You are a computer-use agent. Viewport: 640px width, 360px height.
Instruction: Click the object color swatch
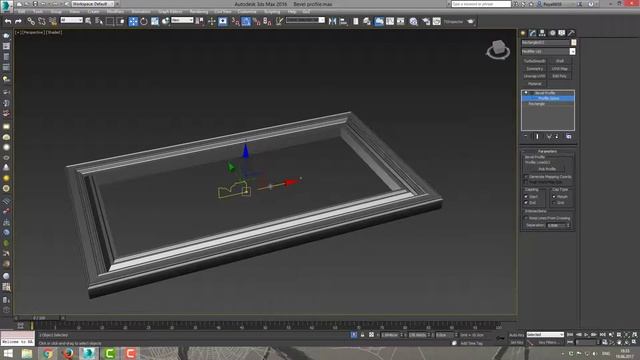pos(573,42)
